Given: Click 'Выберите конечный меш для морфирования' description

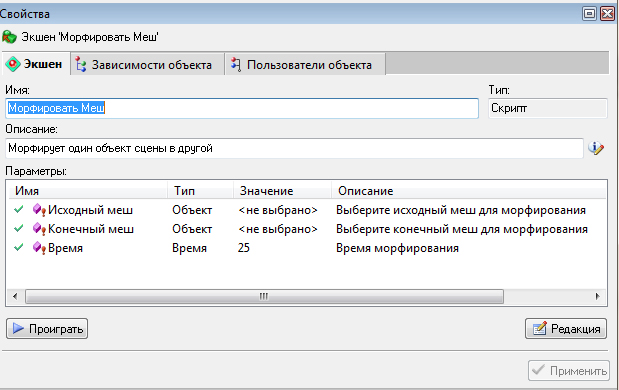Looking at the screenshot, I should point(462,229).
